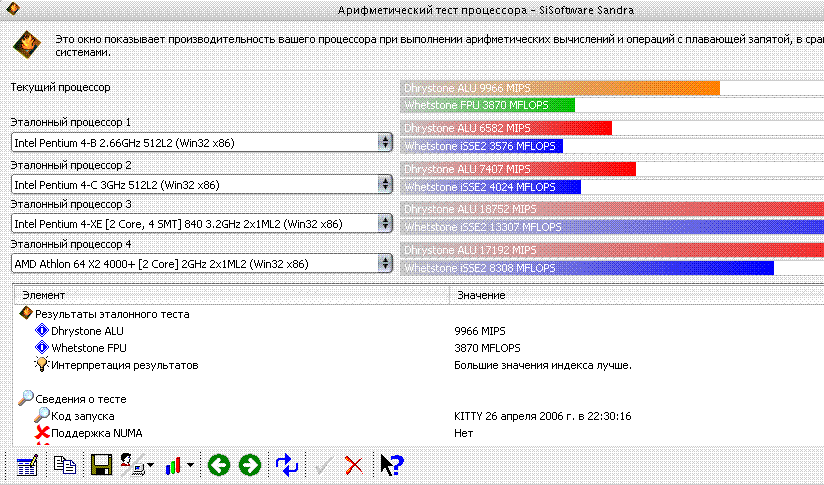
Task: Click the Dhrystone ALU 6582 MIPS bar
Action: [x=506, y=128]
